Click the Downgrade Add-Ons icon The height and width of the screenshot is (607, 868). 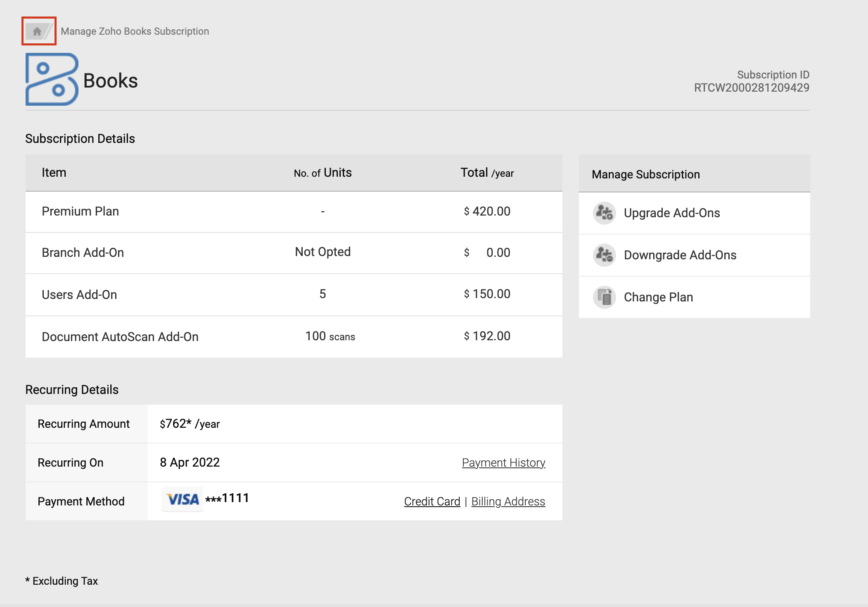(x=604, y=255)
